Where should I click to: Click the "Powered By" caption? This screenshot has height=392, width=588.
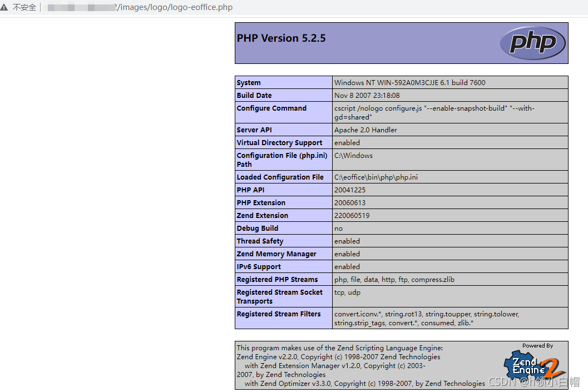pos(538,345)
